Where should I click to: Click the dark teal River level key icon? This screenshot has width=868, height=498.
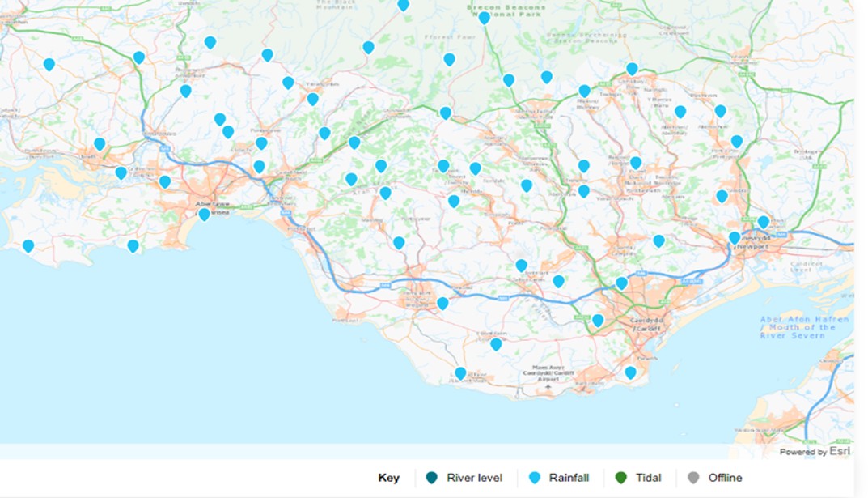tap(432, 478)
